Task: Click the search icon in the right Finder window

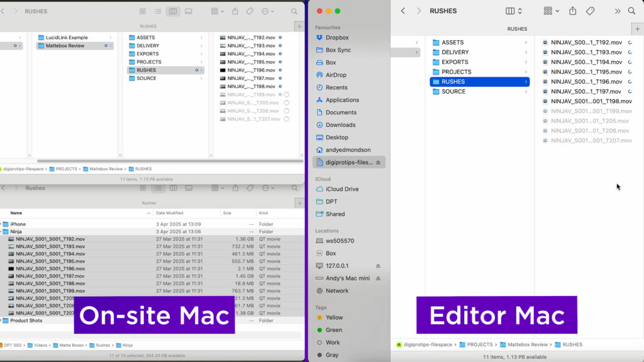Action: click(631, 11)
